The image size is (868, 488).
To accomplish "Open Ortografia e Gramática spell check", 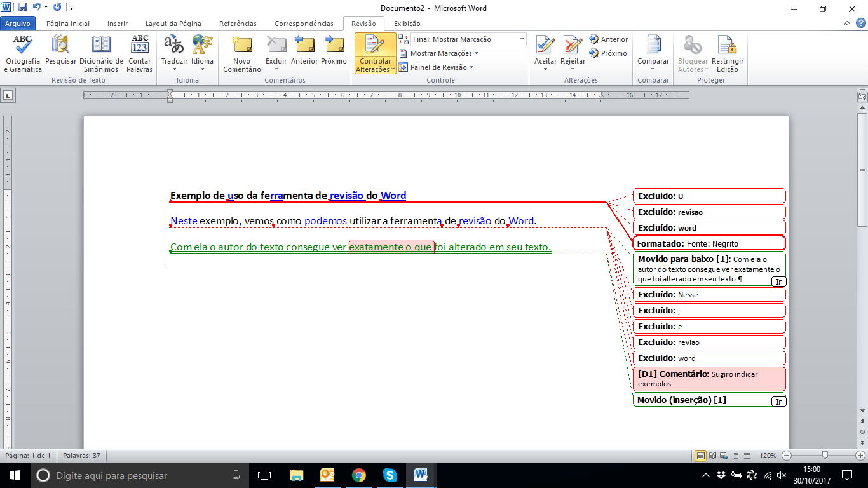I will click(23, 46).
